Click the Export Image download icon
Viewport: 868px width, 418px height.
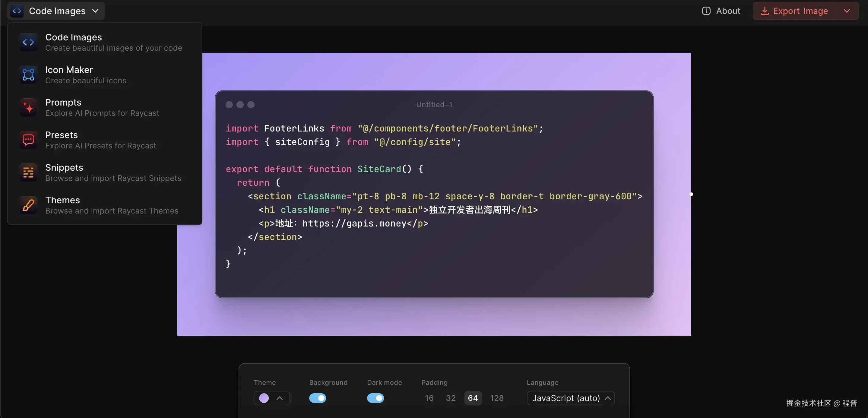[x=765, y=11]
